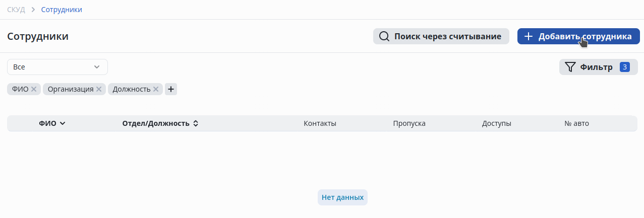Open Сотрудники breadcrumb link

click(62, 10)
